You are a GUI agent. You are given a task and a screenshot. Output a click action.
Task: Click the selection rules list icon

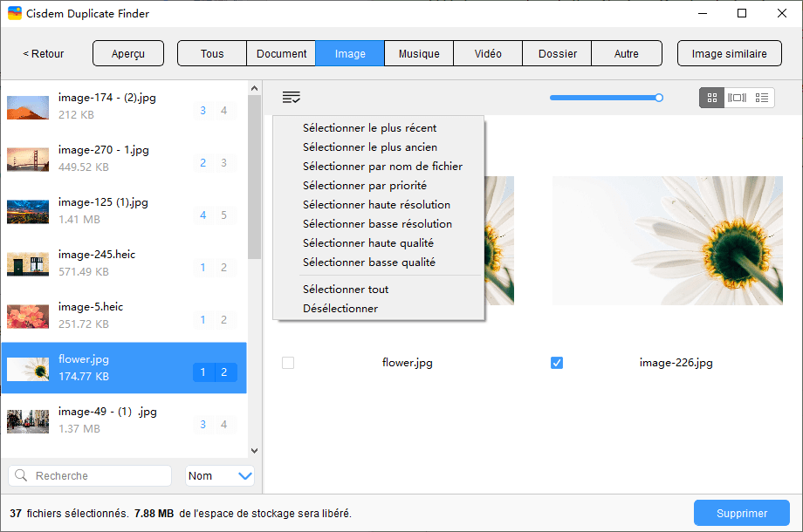292,98
